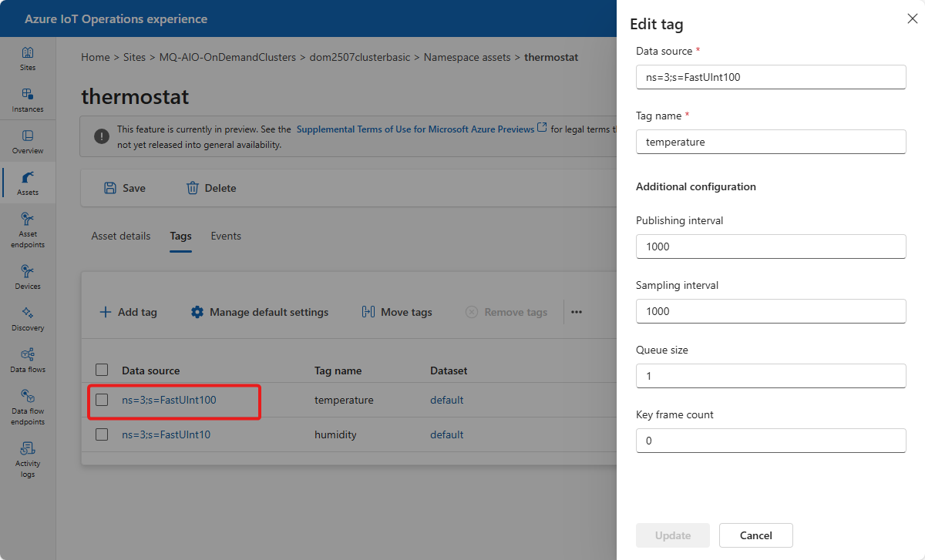Click the Key frame count field
This screenshot has width=925, height=560.
[x=771, y=441]
